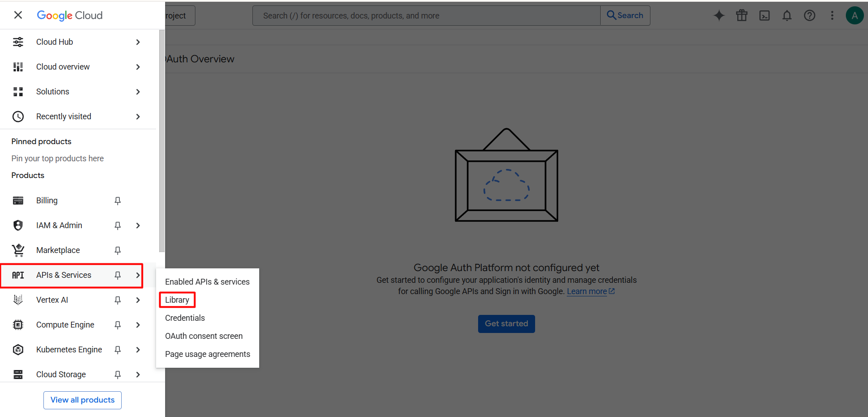This screenshot has height=417, width=868.
Task: Open the help question mark icon
Action: 810,15
